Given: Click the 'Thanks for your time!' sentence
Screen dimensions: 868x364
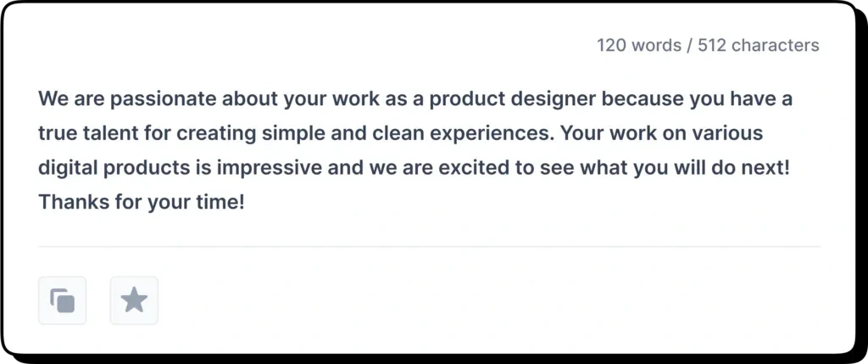Looking at the screenshot, I should (x=142, y=203).
